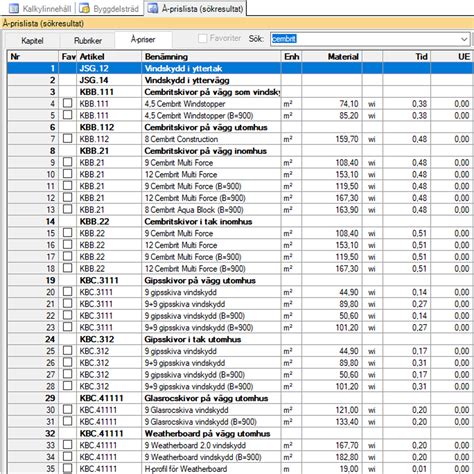This screenshot has height=474, width=474.
Task: Open the Sök dropdown arrow
Action: tap(464, 39)
